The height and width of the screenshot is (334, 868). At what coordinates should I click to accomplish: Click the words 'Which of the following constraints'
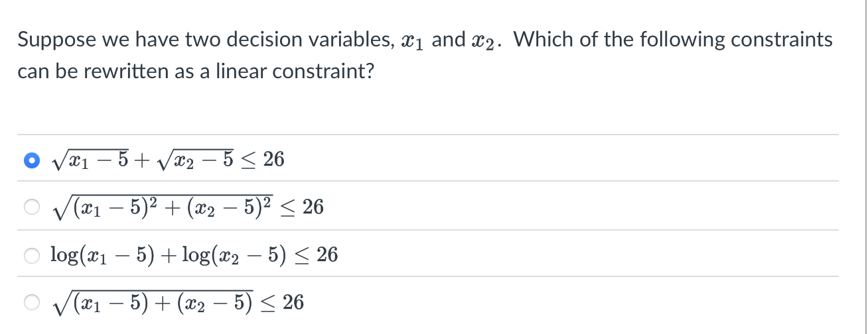click(x=673, y=40)
